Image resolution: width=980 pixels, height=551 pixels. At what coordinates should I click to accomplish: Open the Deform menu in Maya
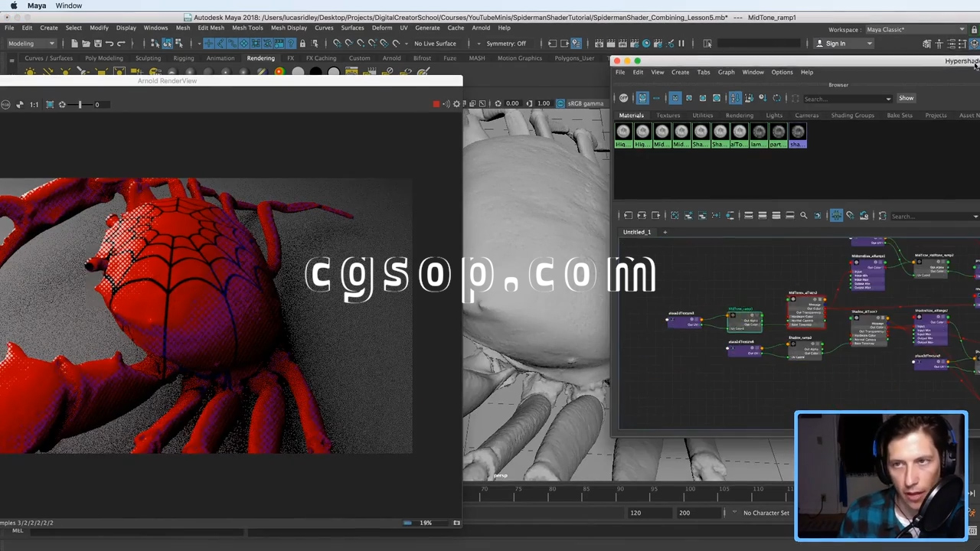(381, 28)
